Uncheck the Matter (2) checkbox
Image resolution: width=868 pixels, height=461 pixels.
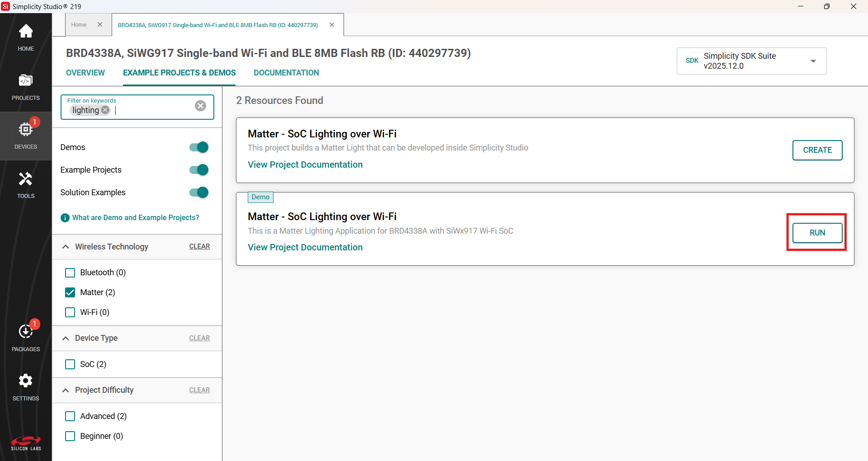[70, 292]
